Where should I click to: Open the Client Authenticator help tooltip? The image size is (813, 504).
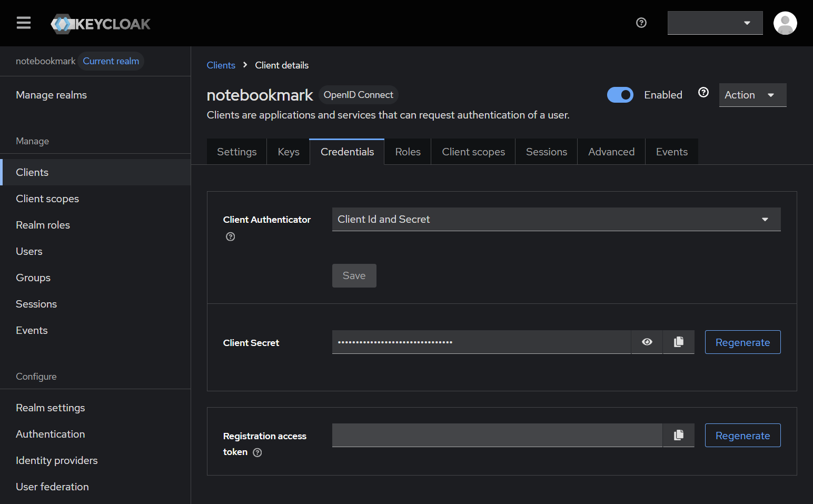230,236
